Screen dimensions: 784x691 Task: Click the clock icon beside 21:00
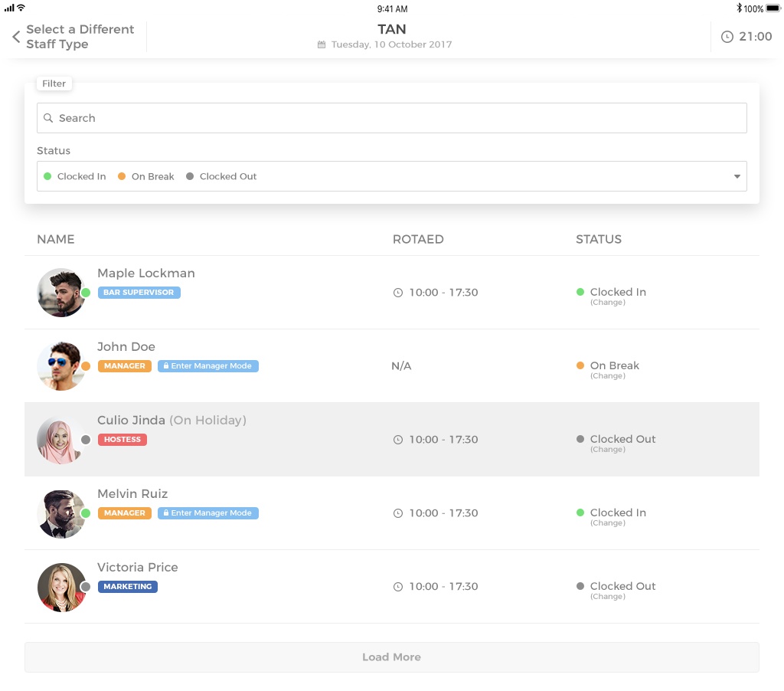[x=727, y=37]
